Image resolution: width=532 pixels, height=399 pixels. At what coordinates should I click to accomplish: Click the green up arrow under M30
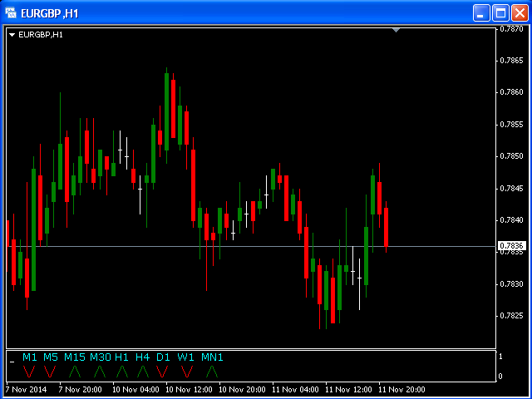click(100, 372)
